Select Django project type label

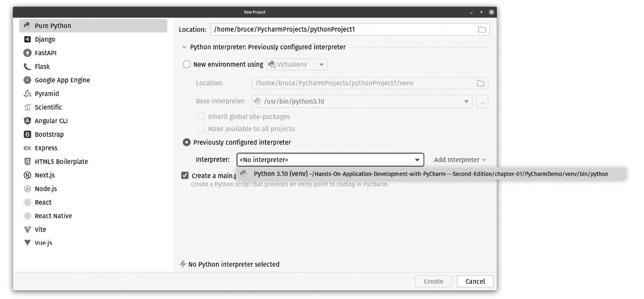coord(45,39)
